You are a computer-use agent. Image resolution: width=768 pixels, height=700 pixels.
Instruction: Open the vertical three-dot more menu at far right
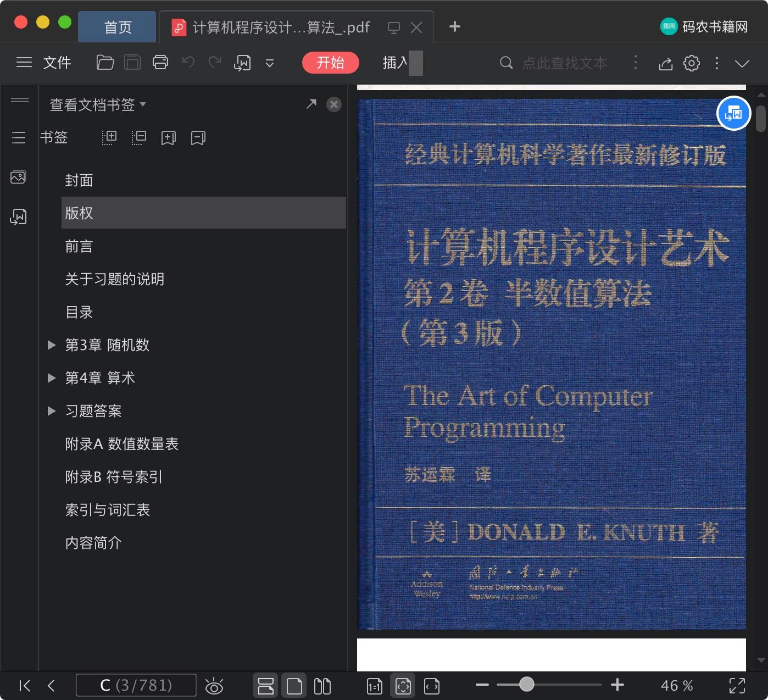coord(717,63)
